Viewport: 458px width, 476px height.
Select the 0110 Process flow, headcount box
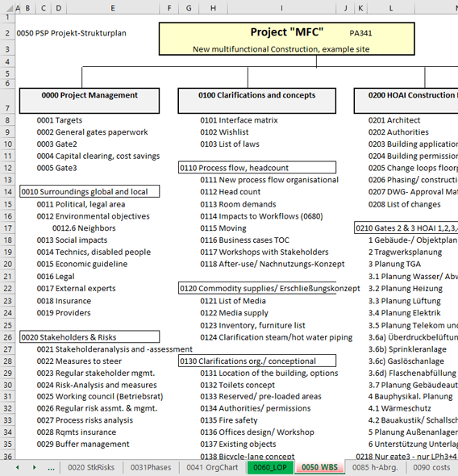coord(257,168)
